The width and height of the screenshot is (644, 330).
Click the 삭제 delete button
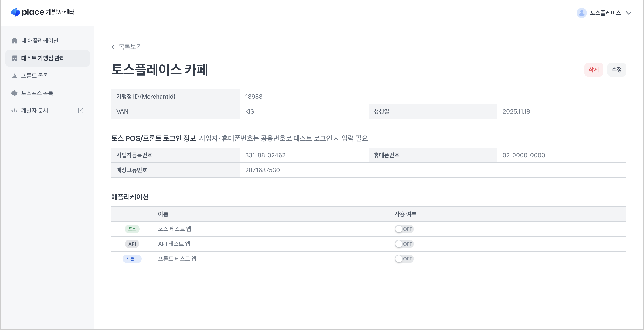click(x=594, y=70)
